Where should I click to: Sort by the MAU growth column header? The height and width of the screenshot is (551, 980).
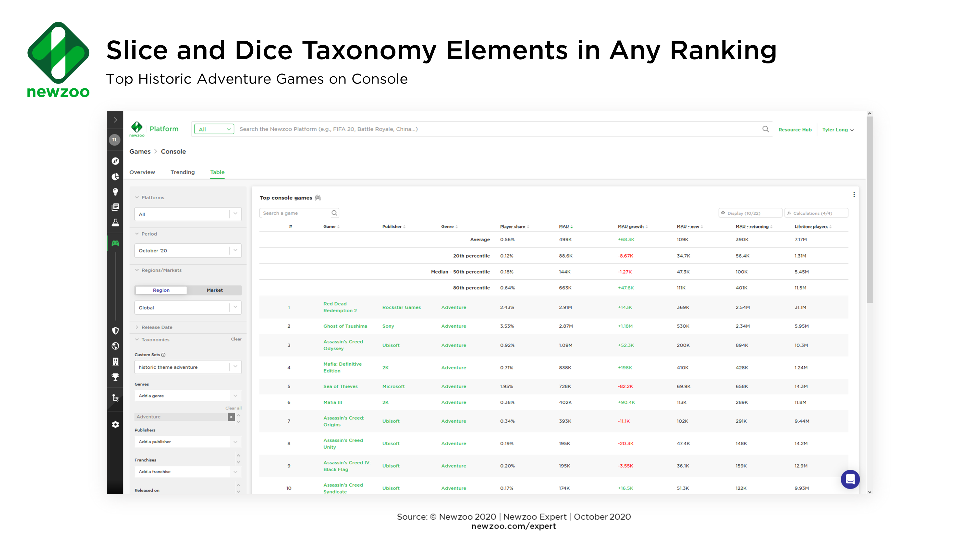click(x=633, y=227)
